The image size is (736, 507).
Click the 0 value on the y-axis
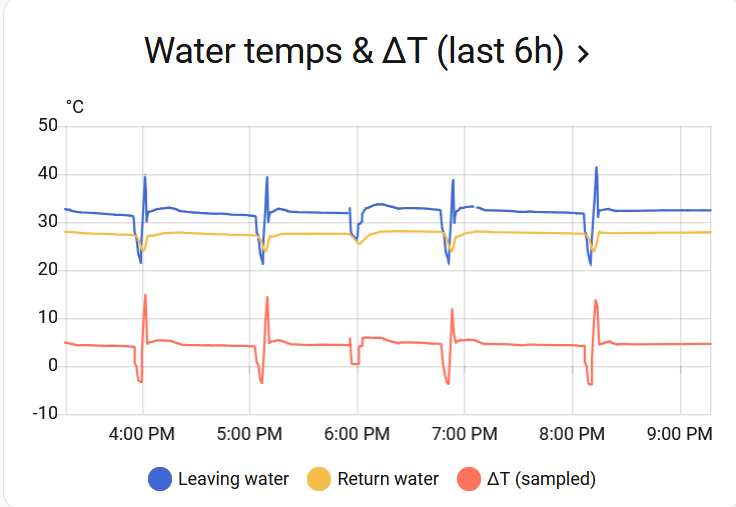[x=52, y=366]
